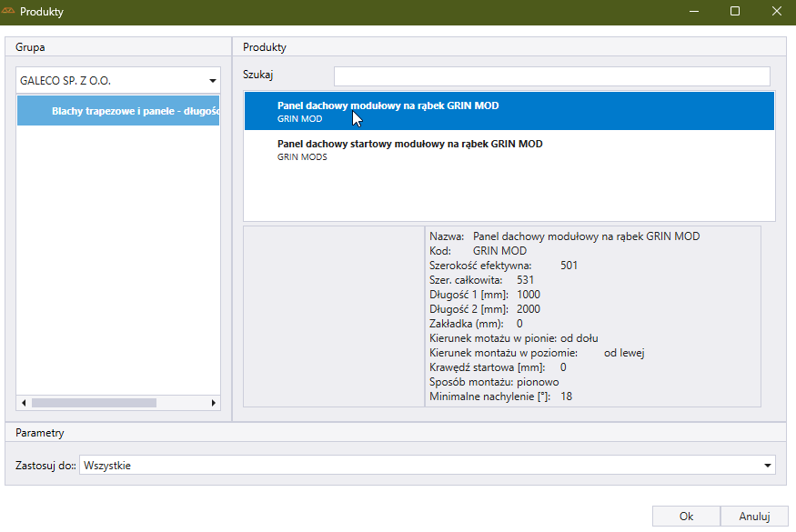This screenshot has width=796, height=532.
Task: Click the Produkty window icon in title bar
Action: point(10,12)
